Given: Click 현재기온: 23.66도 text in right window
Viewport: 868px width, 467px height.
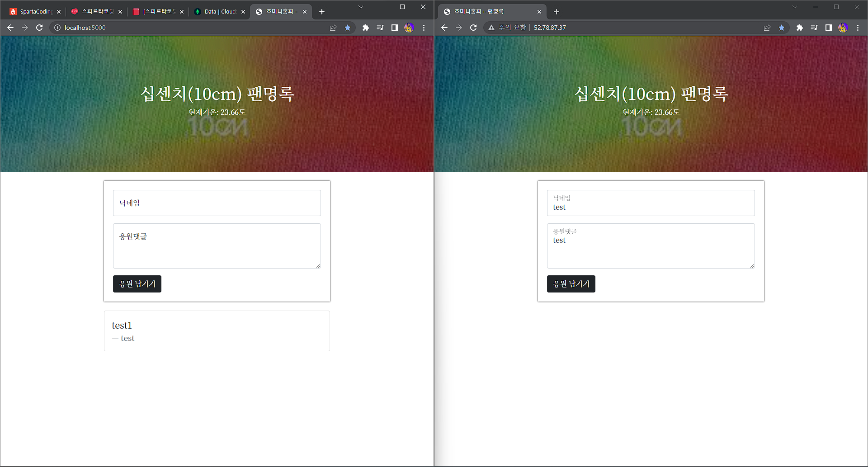Looking at the screenshot, I should [651, 112].
